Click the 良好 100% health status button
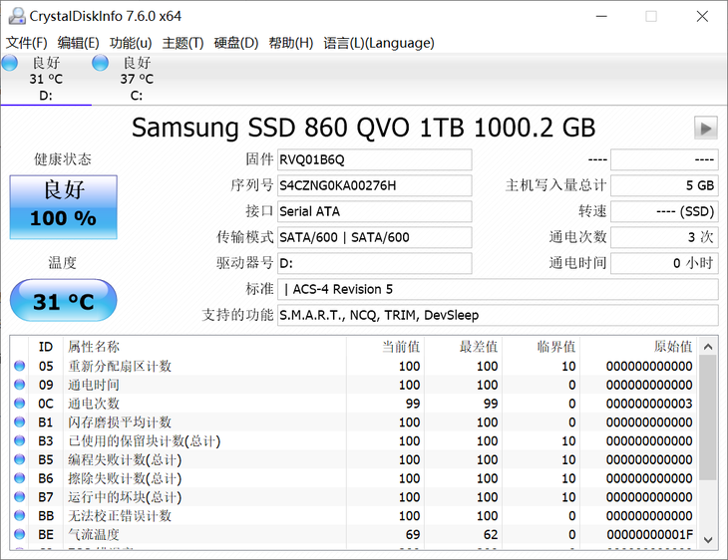Image resolution: width=728 pixels, height=560 pixels. click(63, 206)
